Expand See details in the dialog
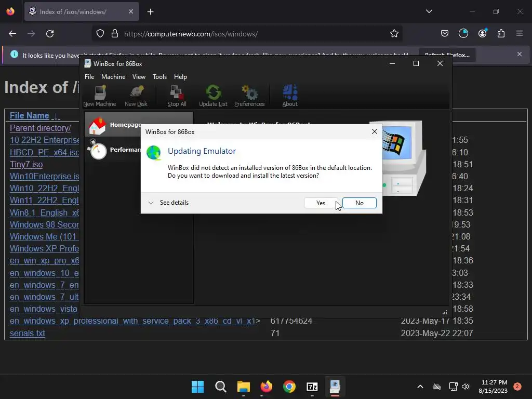 (169, 203)
